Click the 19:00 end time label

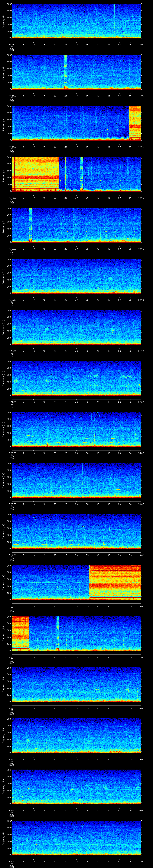[x=141, y=249]
